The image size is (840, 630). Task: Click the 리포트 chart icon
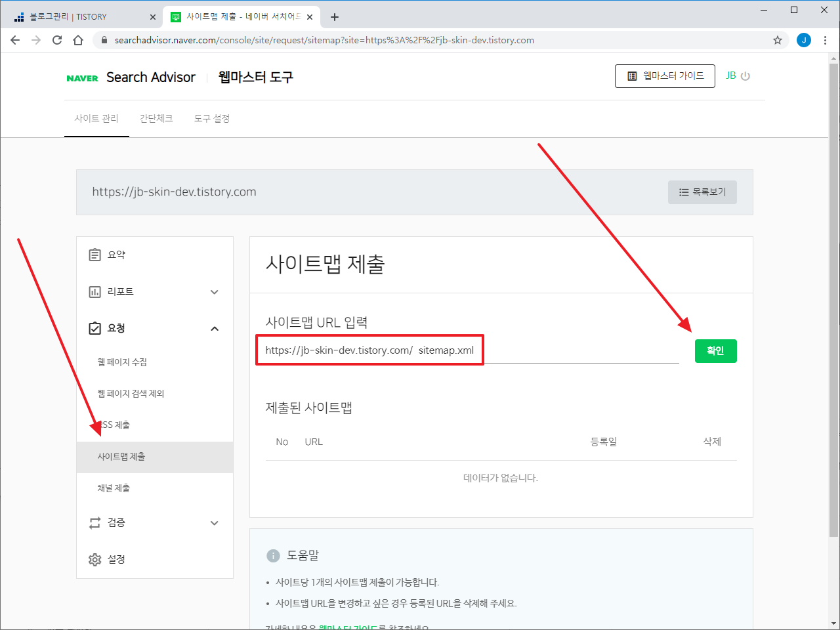click(x=95, y=291)
